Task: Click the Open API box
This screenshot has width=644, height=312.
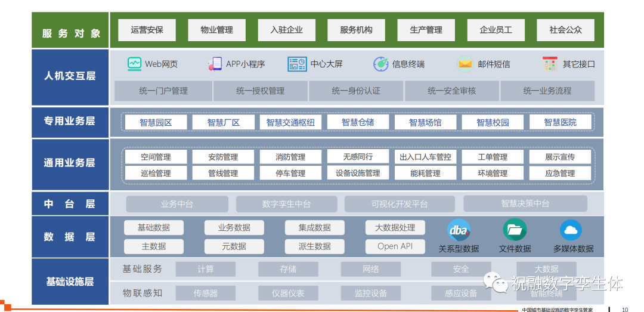Action: [395, 246]
